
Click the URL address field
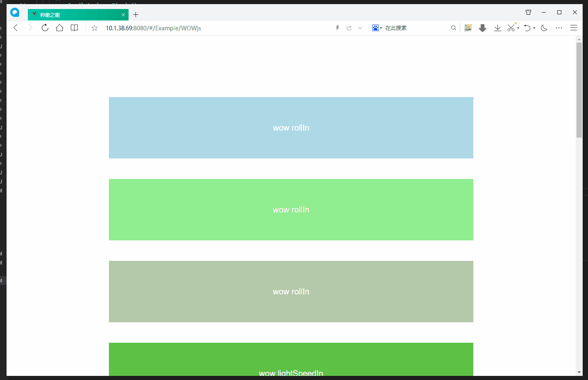(x=217, y=28)
